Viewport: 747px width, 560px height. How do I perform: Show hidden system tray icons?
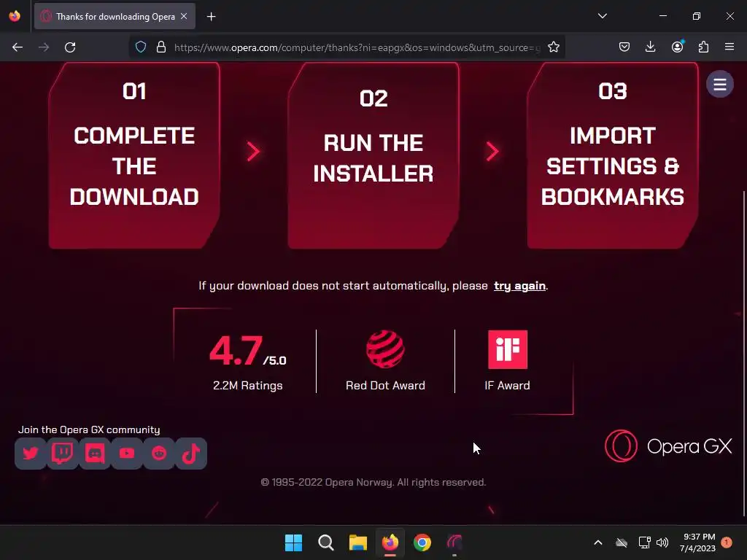[x=598, y=542]
